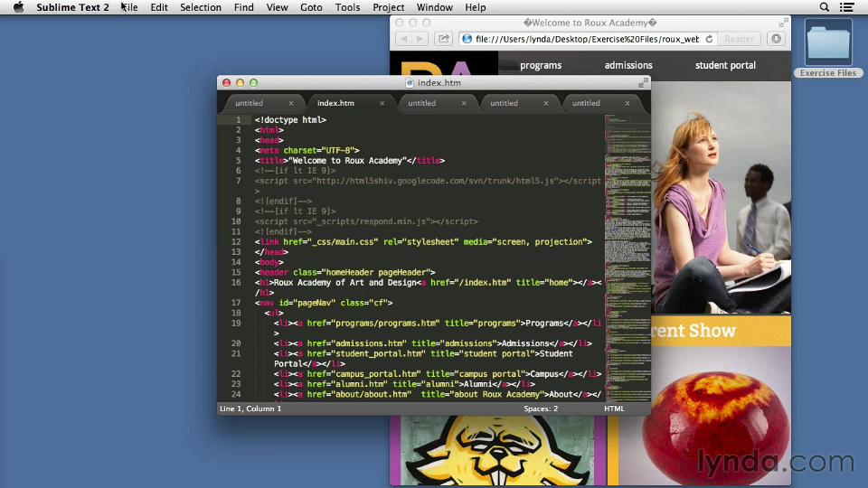Viewport: 868px width, 488px height.
Task: Click the Safari back arrow button
Action: coord(404,39)
